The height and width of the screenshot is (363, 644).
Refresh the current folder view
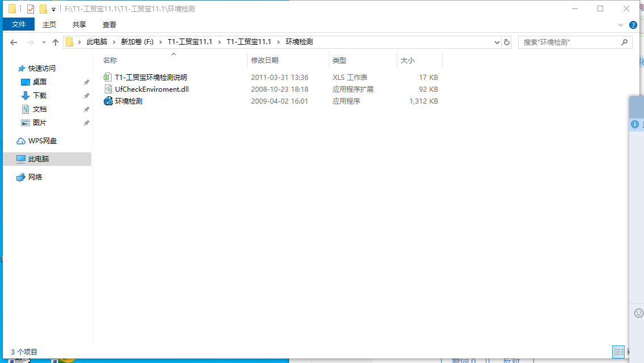[507, 42]
